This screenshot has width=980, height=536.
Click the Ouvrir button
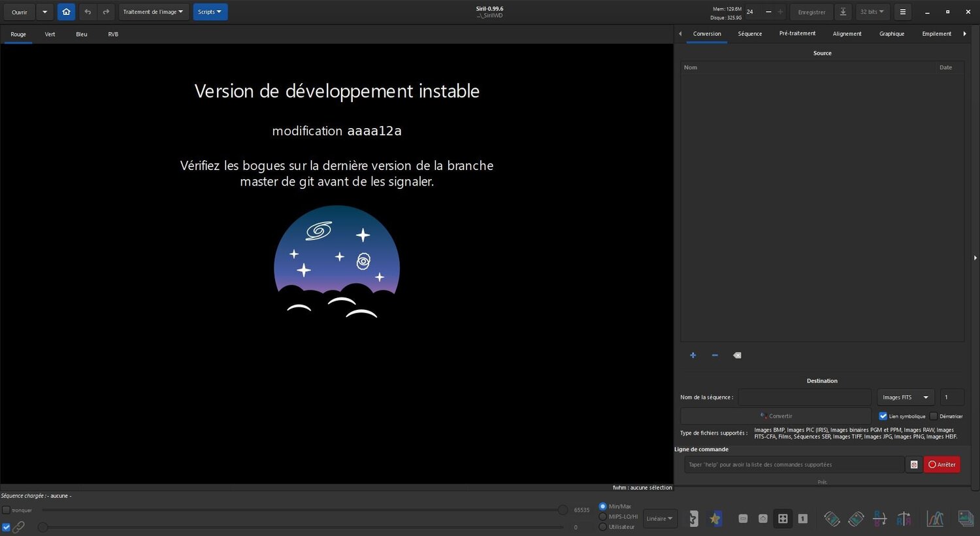pyautogui.click(x=20, y=12)
